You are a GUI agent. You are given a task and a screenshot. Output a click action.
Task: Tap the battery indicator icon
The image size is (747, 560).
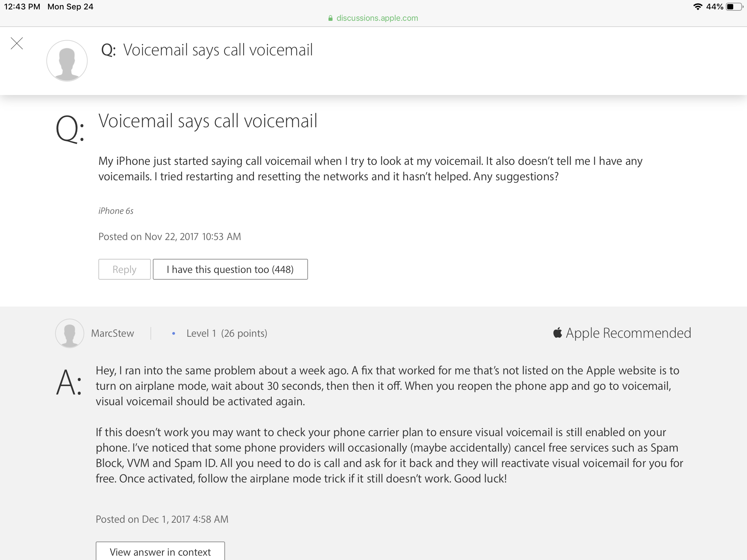734,7
